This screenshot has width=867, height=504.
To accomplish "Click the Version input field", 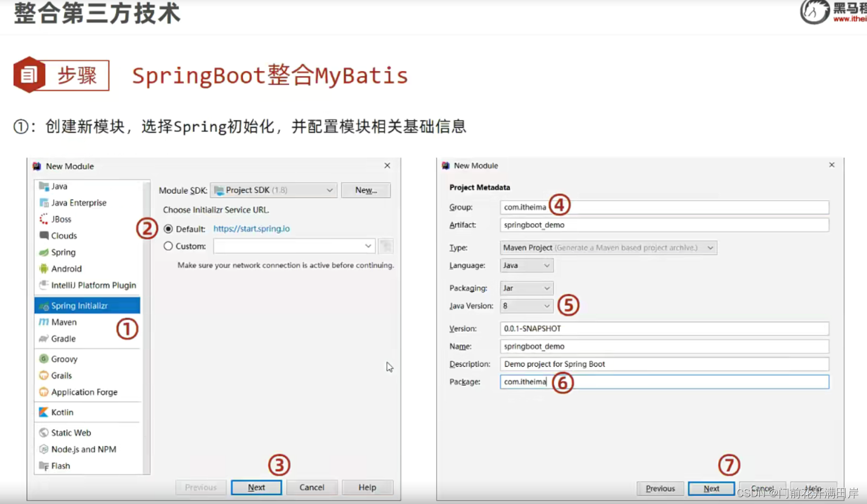I will [x=665, y=329].
